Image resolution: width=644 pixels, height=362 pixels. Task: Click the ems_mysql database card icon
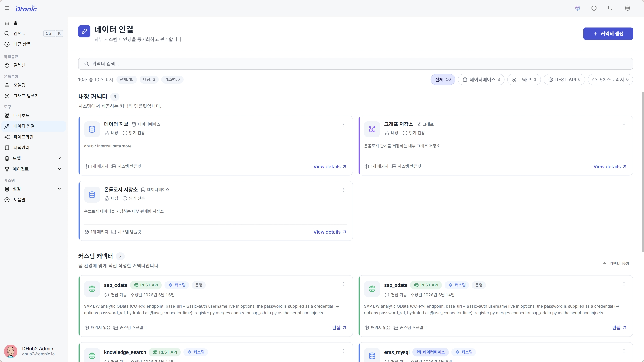[372, 355]
